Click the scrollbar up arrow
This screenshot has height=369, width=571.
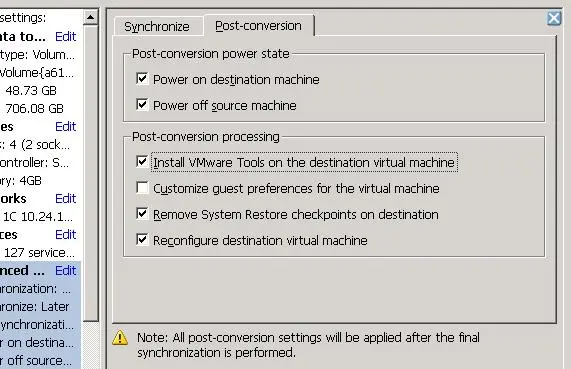[x=90, y=17]
